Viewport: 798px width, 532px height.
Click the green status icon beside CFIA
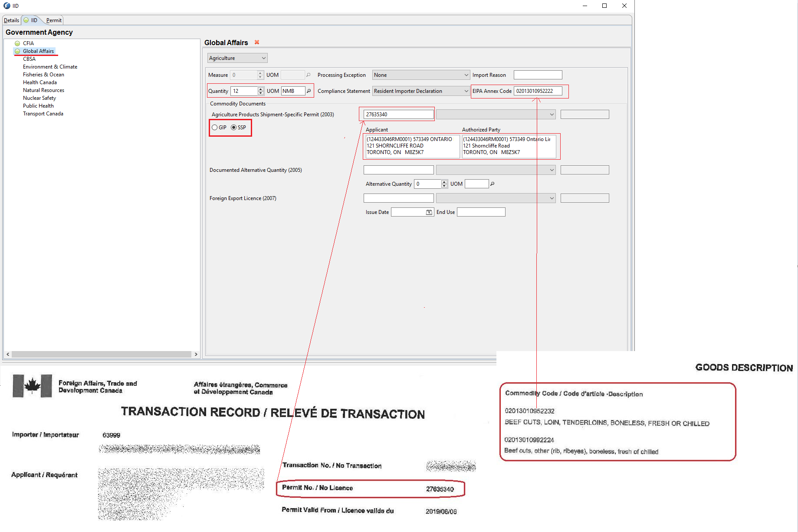coord(17,43)
